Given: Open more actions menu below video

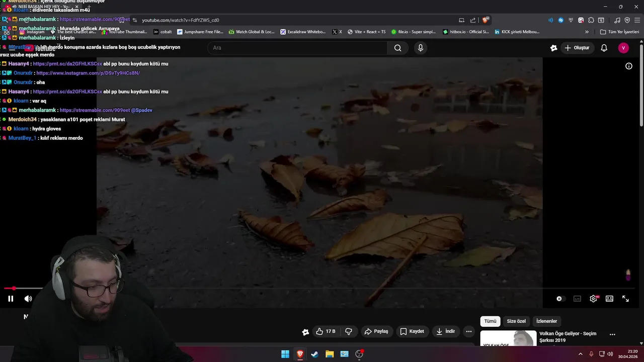Looking at the screenshot, I should point(469,331).
